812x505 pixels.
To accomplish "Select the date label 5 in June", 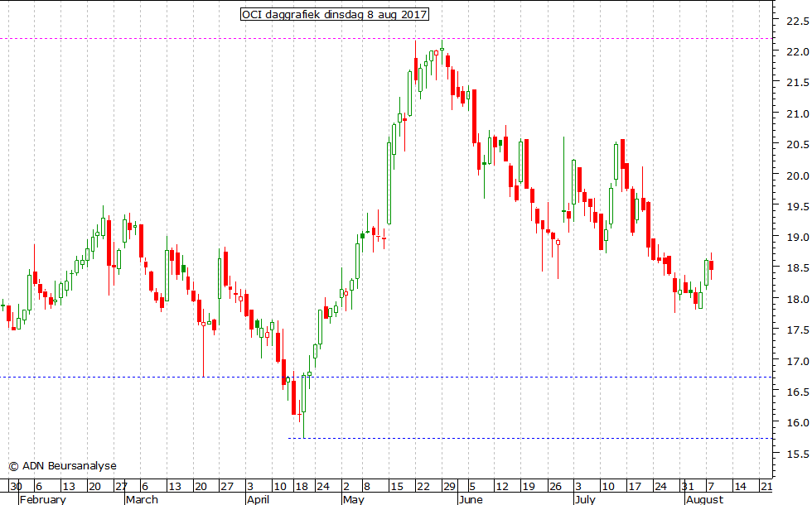I will click(472, 487).
